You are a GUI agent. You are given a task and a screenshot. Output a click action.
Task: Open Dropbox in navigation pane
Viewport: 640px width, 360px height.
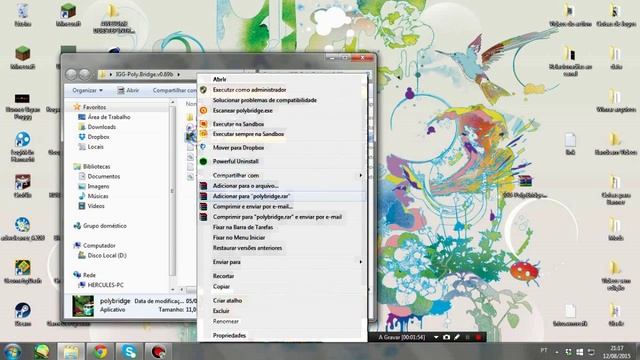point(98,137)
